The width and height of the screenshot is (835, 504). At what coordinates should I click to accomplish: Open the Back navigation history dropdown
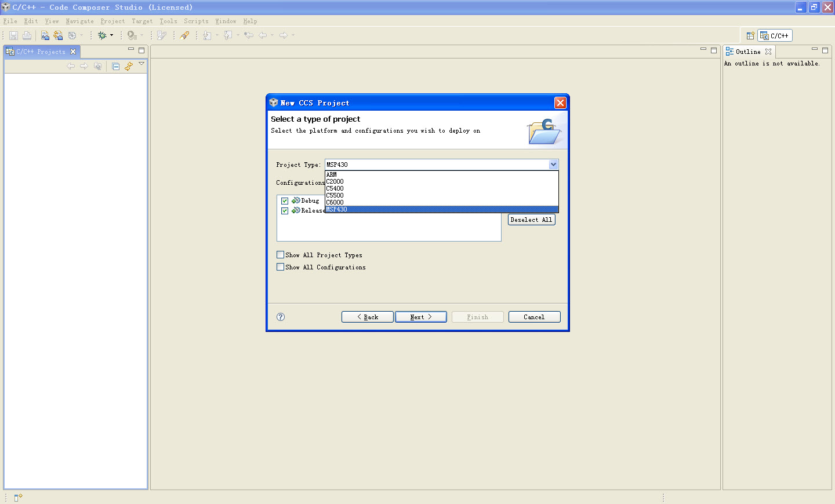pyautogui.click(x=273, y=35)
